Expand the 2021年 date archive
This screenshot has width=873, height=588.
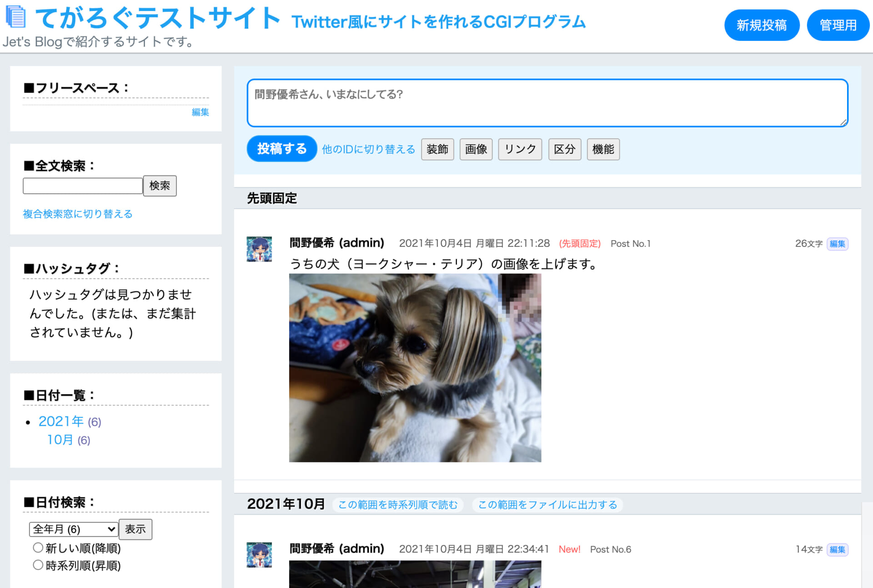coord(60,421)
